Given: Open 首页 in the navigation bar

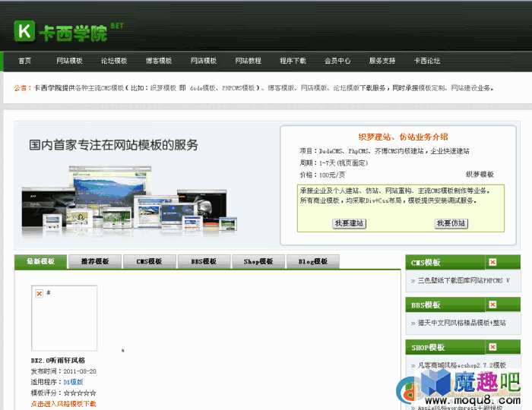Looking at the screenshot, I should pyautogui.click(x=25, y=61).
